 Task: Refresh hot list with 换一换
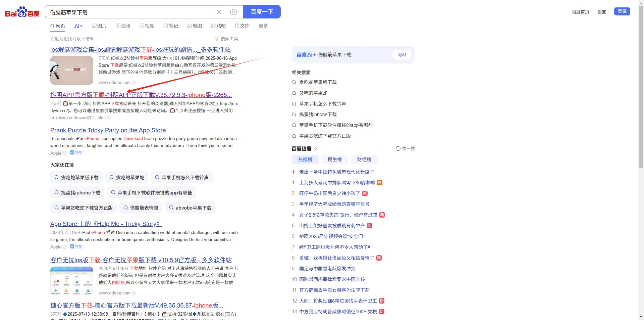pyautogui.click(x=406, y=148)
